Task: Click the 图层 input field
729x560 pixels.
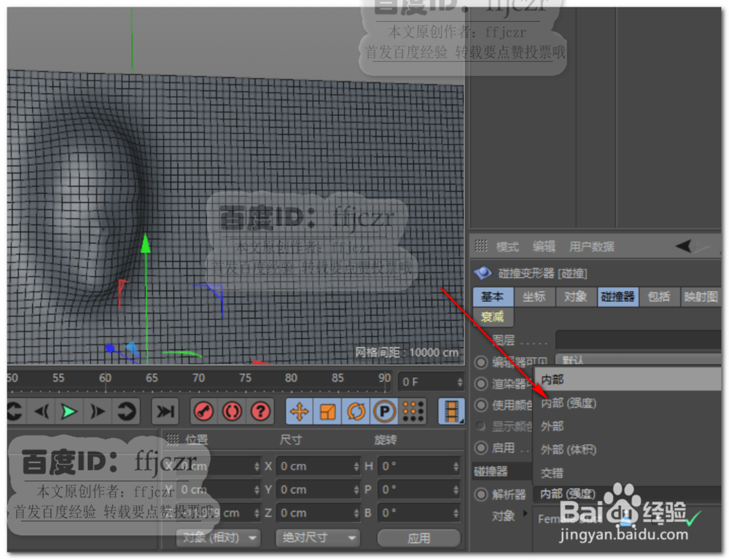Action: (639, 340)
